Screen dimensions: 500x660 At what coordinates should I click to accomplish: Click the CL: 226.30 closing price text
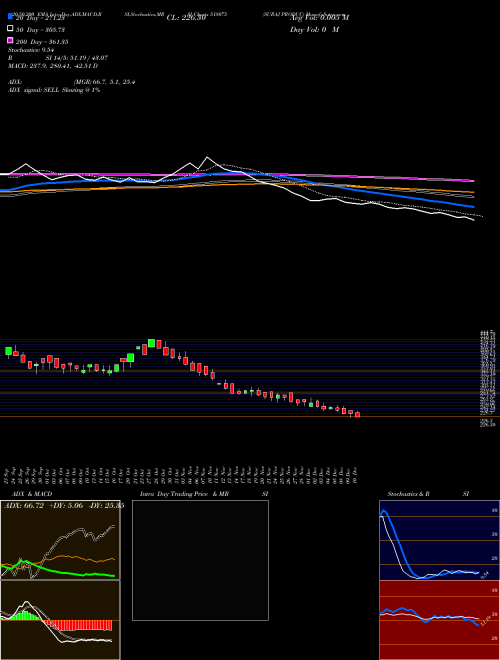186,18
